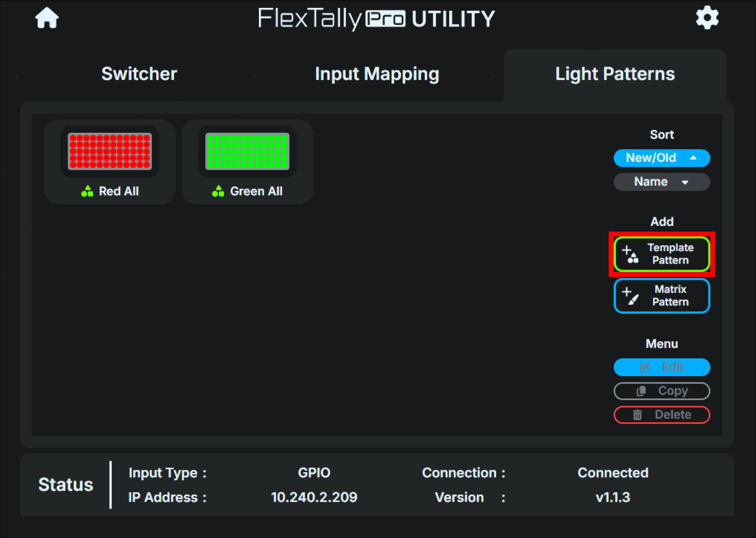Click the plus-shapes icon in Template Pattern
The image size is (756, 538).
[630, 254]
